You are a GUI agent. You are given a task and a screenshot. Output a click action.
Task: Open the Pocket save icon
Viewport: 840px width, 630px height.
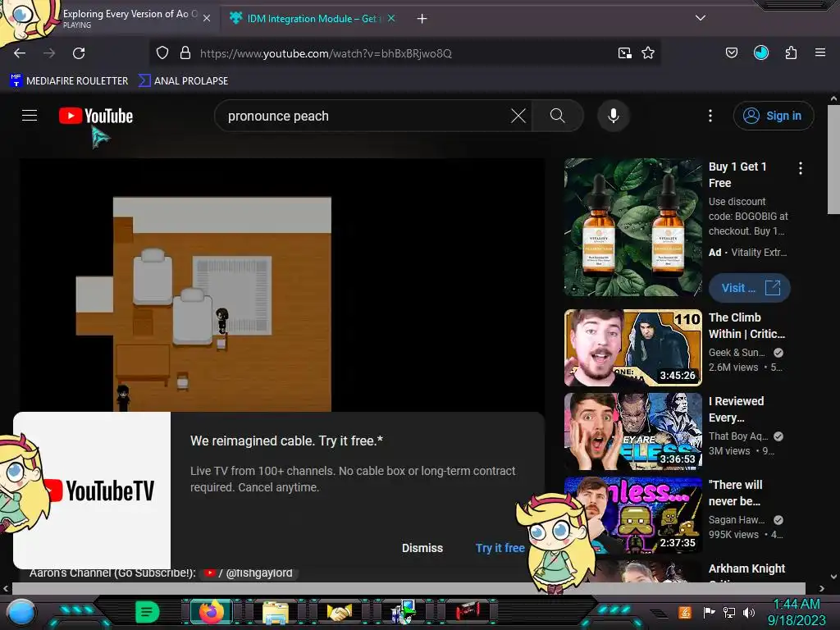tap(732, 52)
